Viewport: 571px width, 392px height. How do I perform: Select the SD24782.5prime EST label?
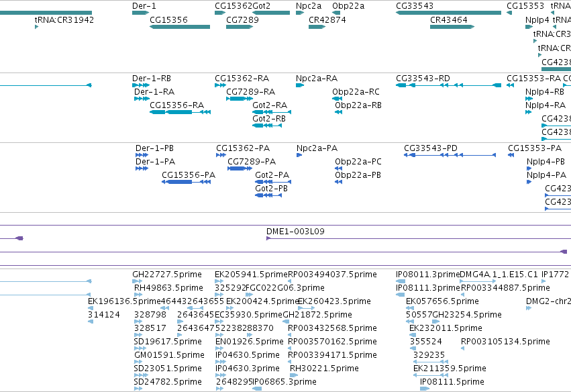coord(168,382)
